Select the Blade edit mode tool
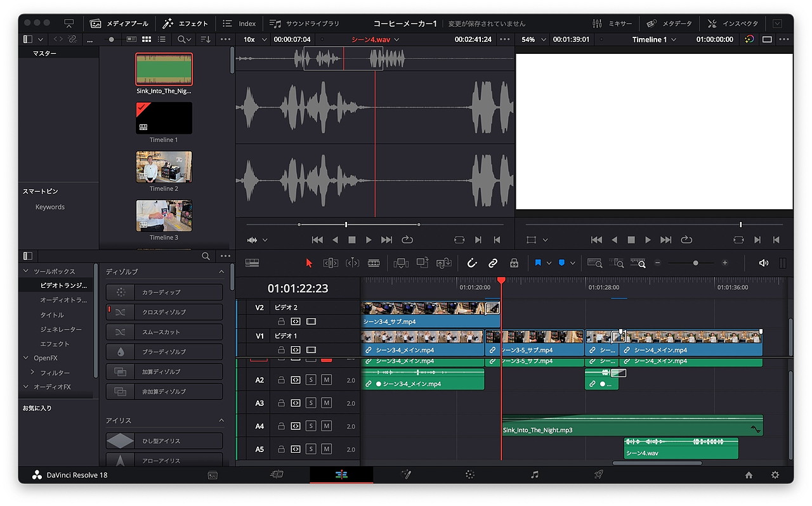812x506 pixels. [374, 263]
